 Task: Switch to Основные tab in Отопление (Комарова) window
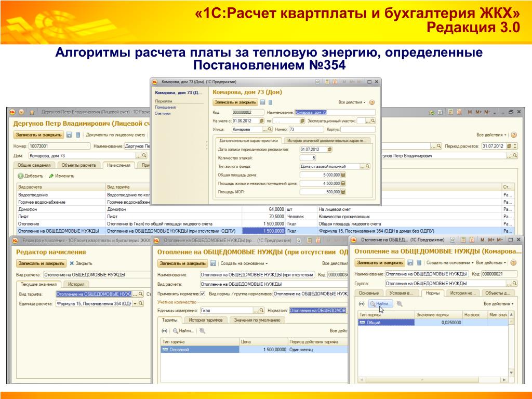(369, 293)
